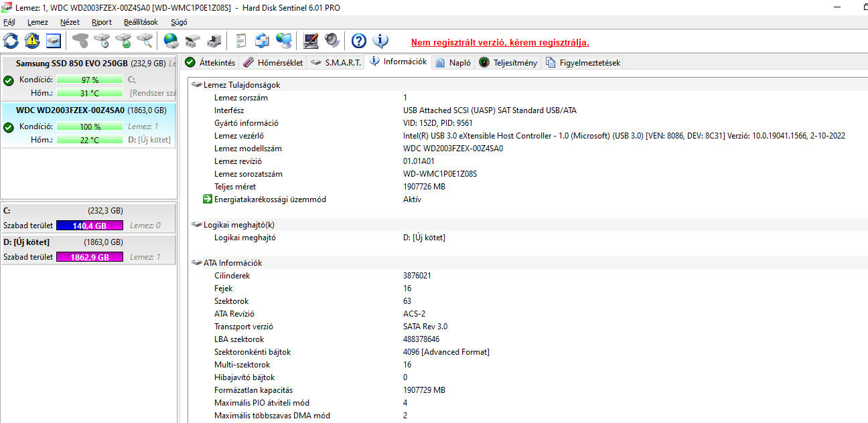868x423 pixels.
Task: Click the WDC 100 % condition bar
Action: tap(90, 126)
